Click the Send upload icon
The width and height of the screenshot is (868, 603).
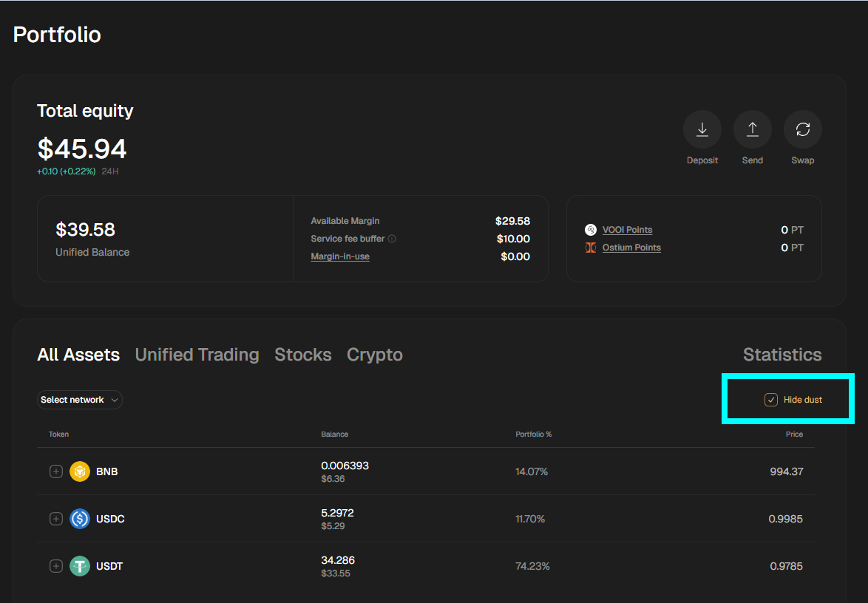[x=752, y=130]
